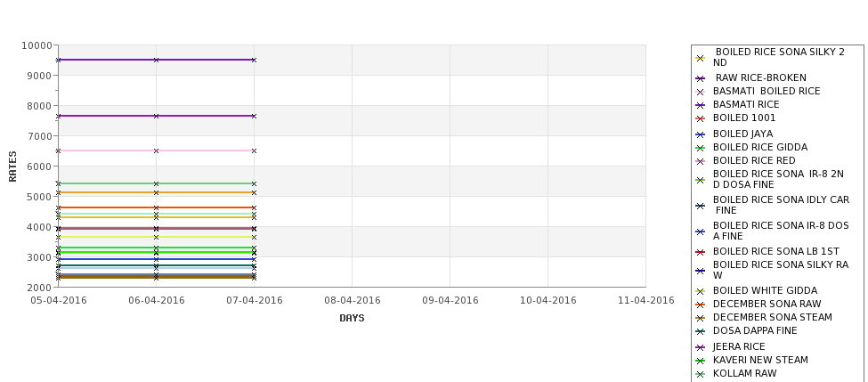Image resolution: width=868 pixels, height=382 pixels.
Task: Click the BOILED 1001 legend entry
Action: pos(744,118)
